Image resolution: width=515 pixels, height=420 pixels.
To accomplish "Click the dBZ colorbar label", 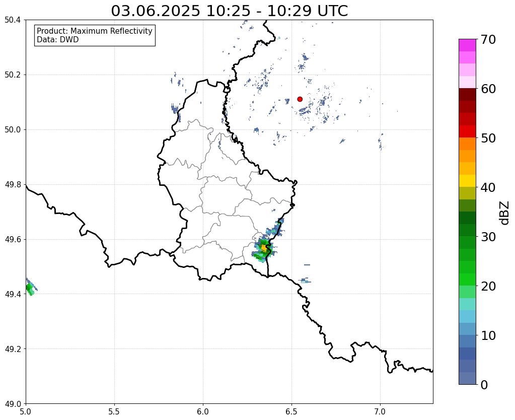I will pos(504,213).
